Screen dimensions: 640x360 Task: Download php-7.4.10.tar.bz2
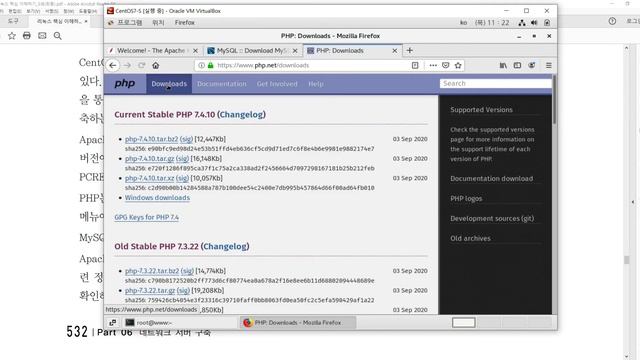151,139
